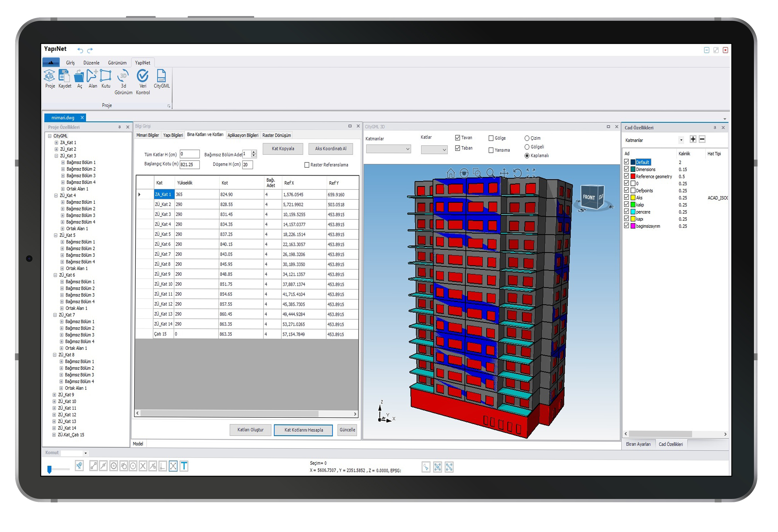Click the Kat Kotlarını Hesapla button

click(303, 430)
